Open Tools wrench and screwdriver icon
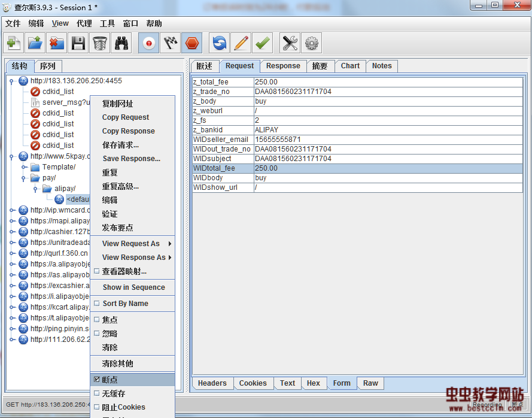Viewport: 532px width, 418px height. click(290, 43)
